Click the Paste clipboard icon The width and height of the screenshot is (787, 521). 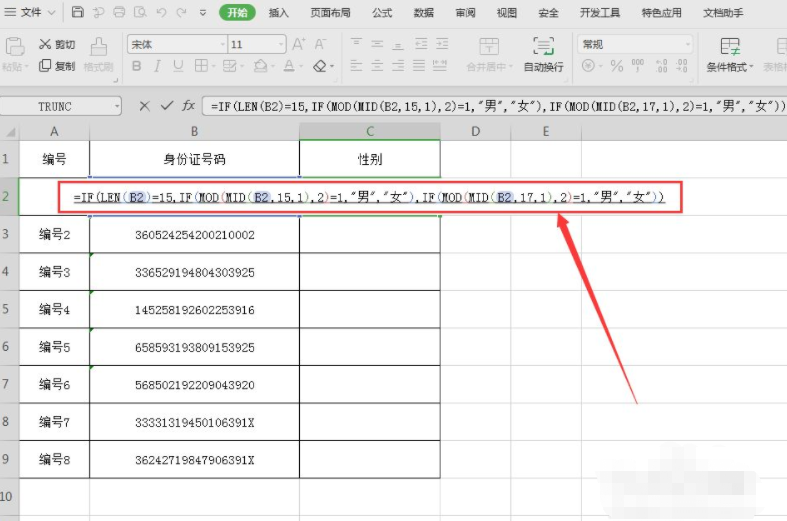[x=15, y=46]
